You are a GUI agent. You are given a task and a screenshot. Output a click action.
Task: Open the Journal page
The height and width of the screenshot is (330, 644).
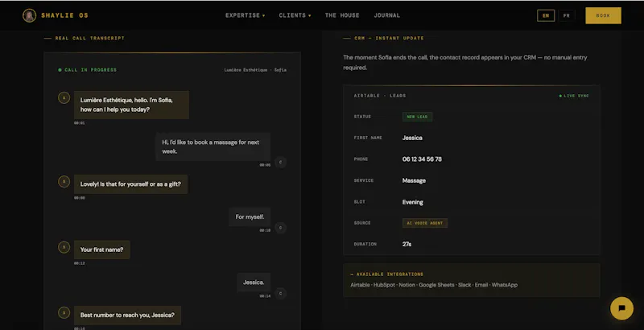click(387, 15)
